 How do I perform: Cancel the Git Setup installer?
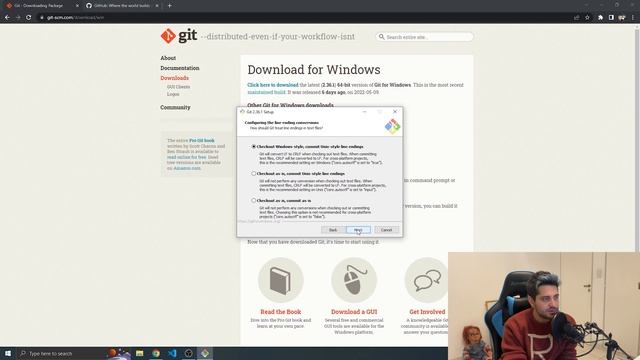pos(387,230)
